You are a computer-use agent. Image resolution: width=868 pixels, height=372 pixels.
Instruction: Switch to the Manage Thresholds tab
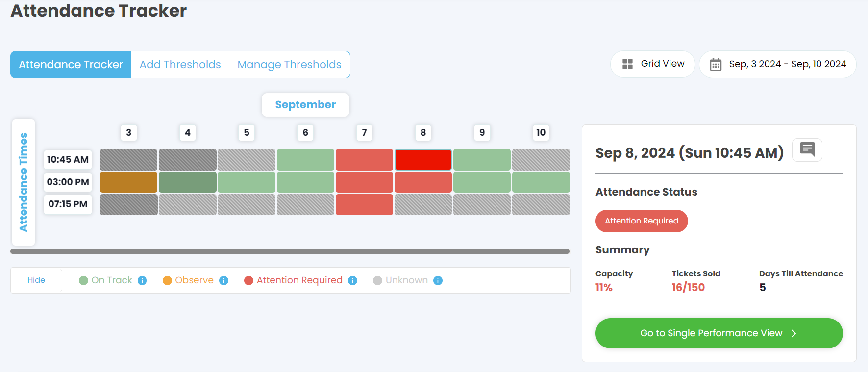(x=289, y=65)
